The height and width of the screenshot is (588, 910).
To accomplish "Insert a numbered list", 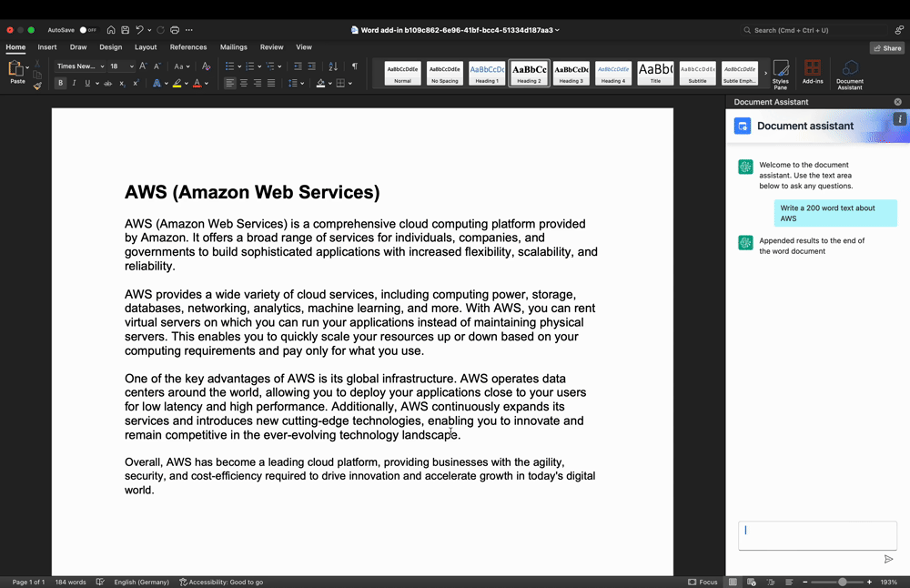I will pos(250,66).
